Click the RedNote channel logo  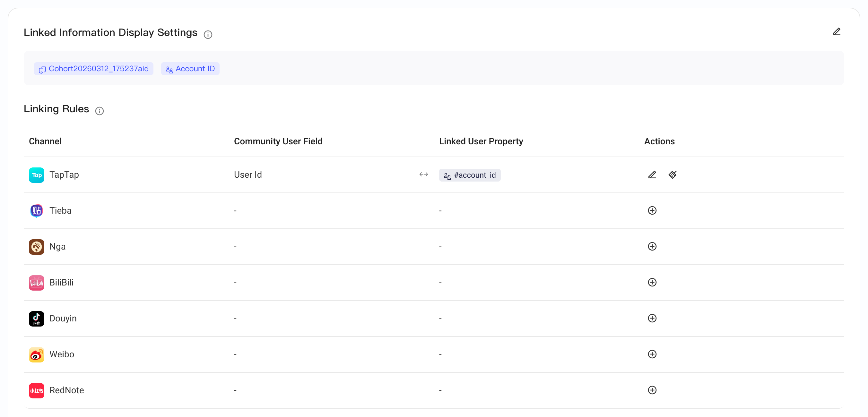36,391
